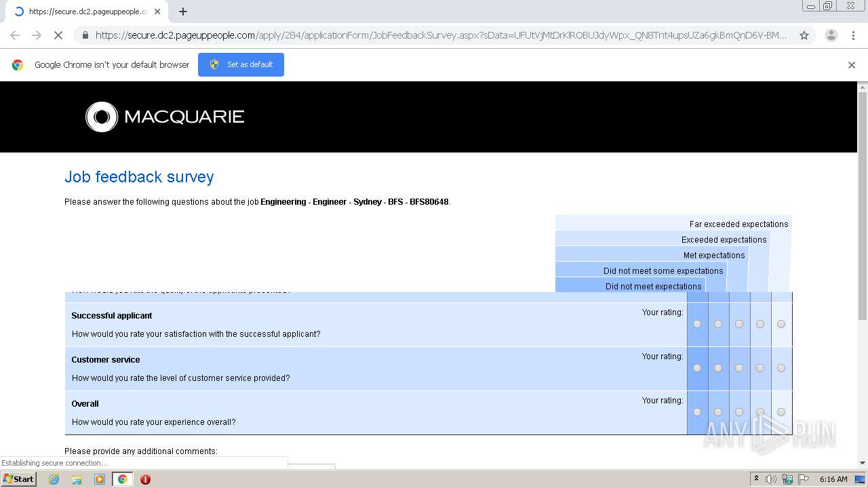Rate Customer service as Did not meet some expectations
This screenshot has width=868, height=488.
point(718,368)
